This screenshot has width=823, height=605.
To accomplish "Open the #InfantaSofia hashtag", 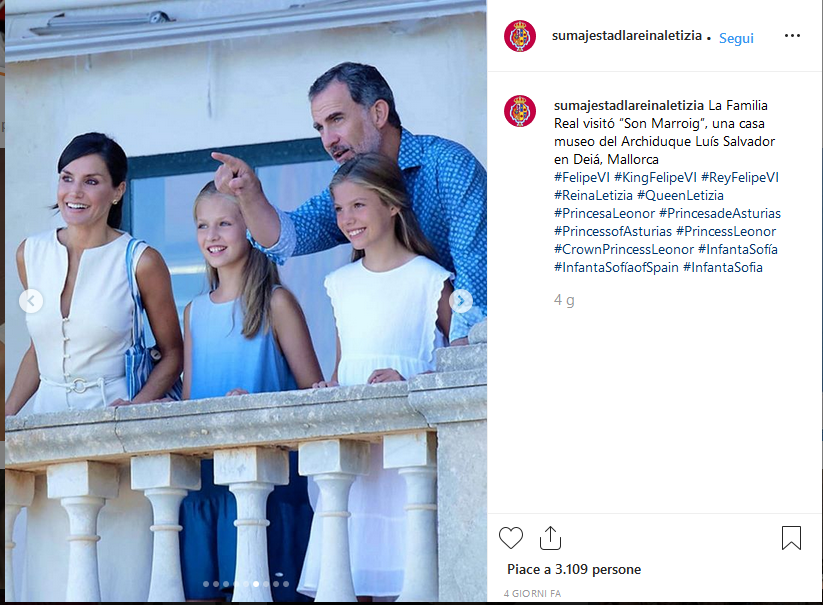I will coord(722,267).
